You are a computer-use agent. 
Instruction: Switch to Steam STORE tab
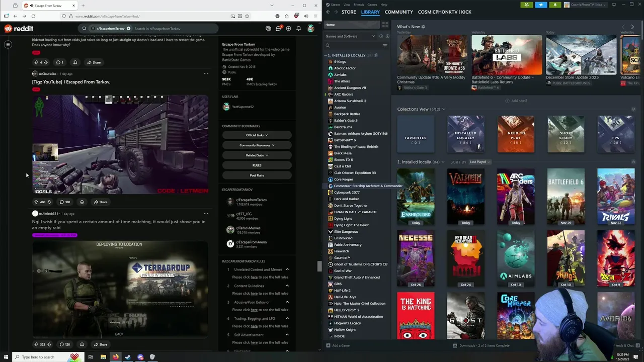click(x=349, y=12)
